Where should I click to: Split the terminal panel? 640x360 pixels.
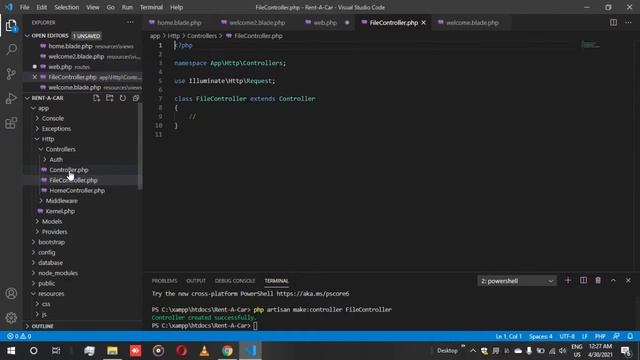583,280
